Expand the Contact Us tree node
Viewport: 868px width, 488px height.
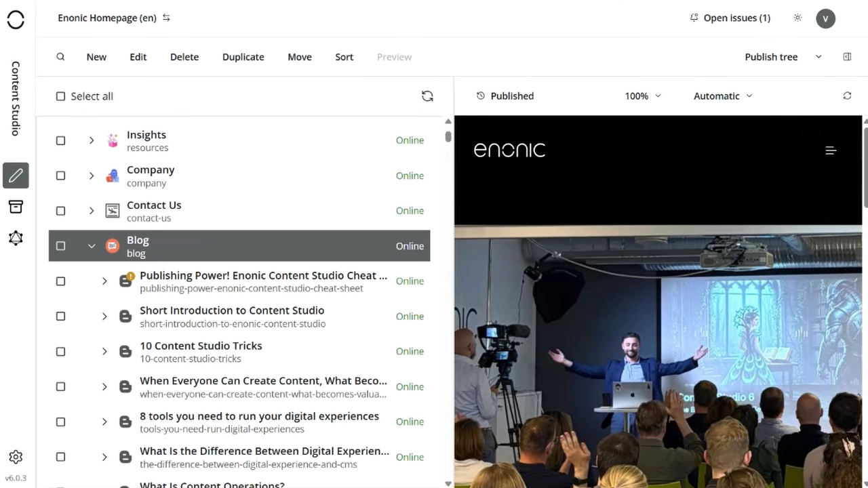(92, 211)
